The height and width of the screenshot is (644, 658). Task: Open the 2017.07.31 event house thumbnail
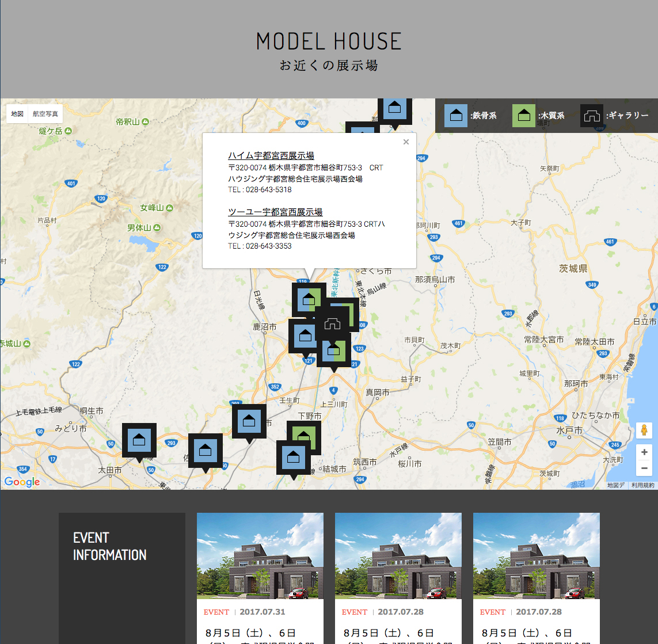pos(260,556)
